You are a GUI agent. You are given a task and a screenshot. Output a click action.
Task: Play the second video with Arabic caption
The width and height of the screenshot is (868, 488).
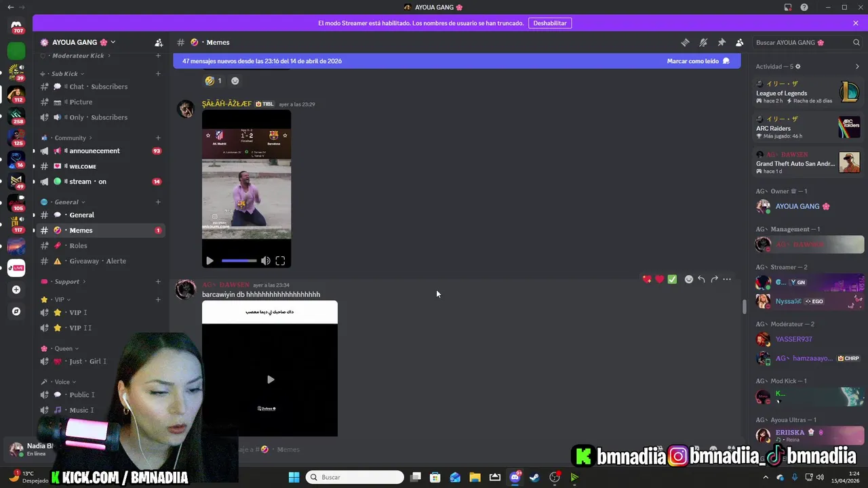(x=270, y=380)
